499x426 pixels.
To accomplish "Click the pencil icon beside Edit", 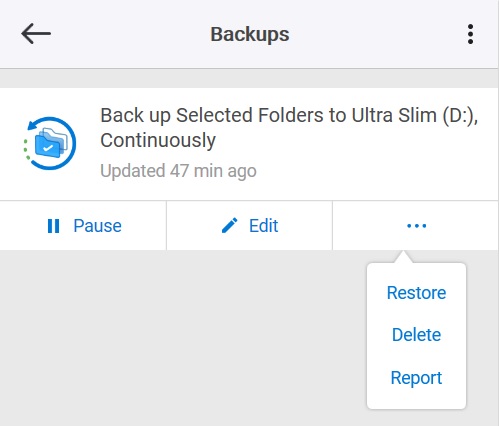I will tap(230, 226).
